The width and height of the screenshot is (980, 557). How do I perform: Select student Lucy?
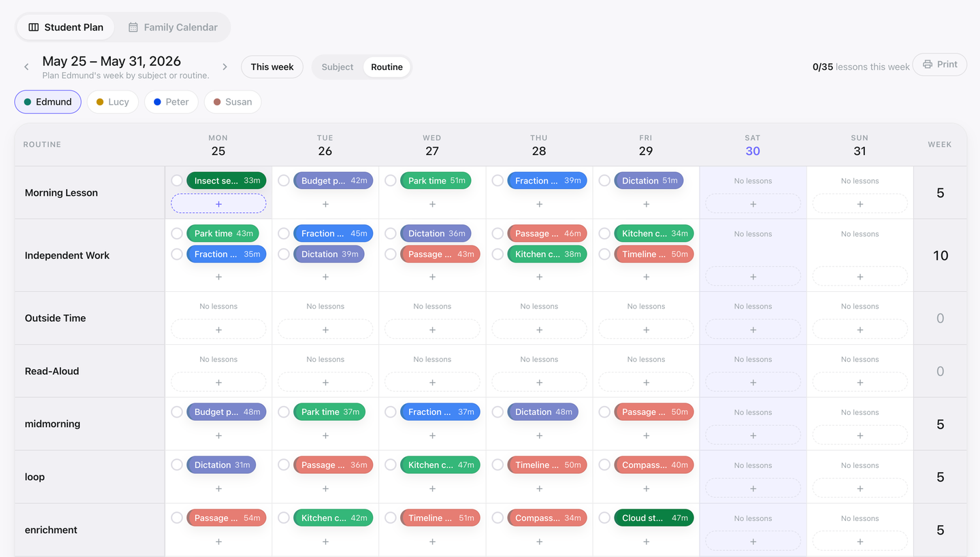(112, 102)
